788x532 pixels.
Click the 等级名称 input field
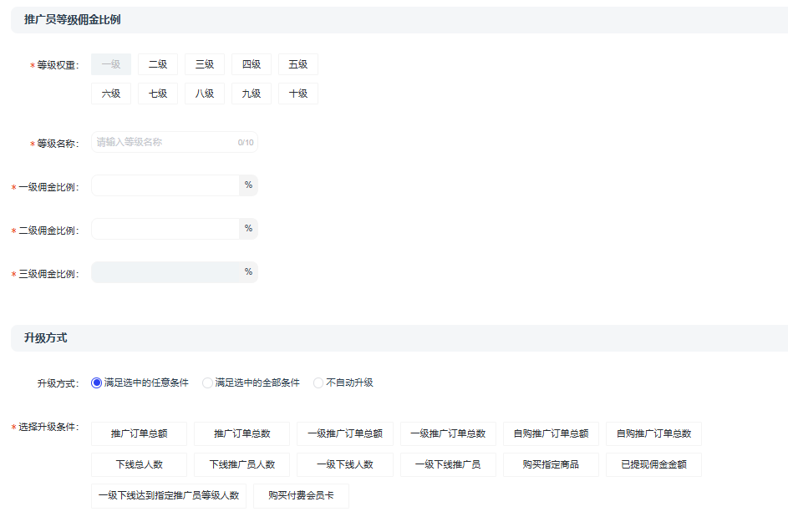pos(164,142)
